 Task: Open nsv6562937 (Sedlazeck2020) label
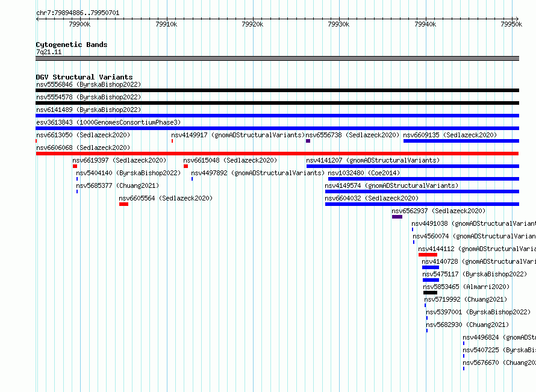[438, 211]
